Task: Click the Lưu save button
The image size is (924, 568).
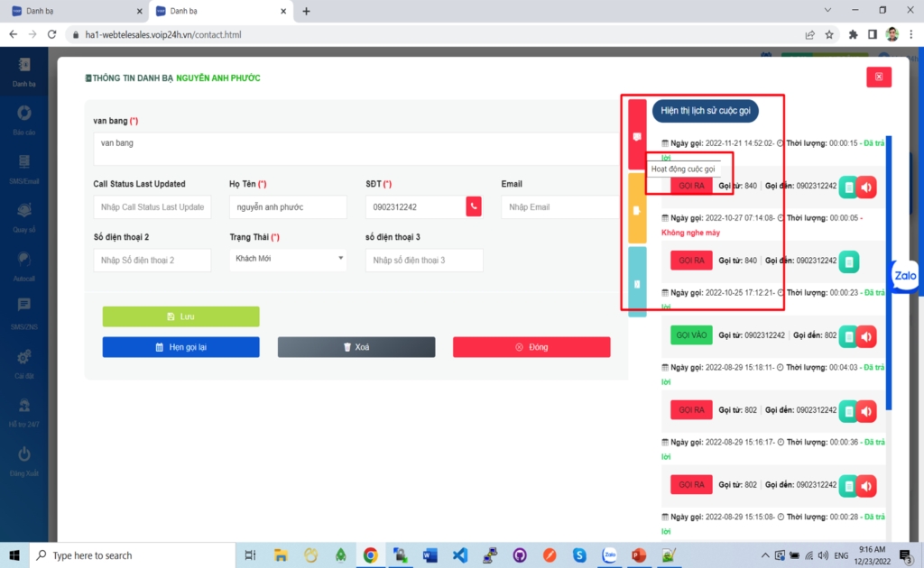Action: (x=180, y=316)
